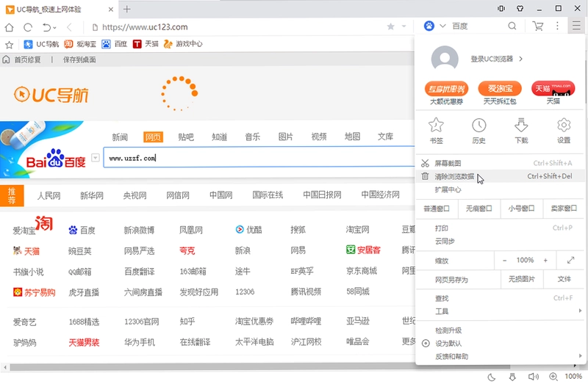Open 历史 history clock icon
Image resolution: width=588 pixels, height=384 pixels.
[479, 125]
